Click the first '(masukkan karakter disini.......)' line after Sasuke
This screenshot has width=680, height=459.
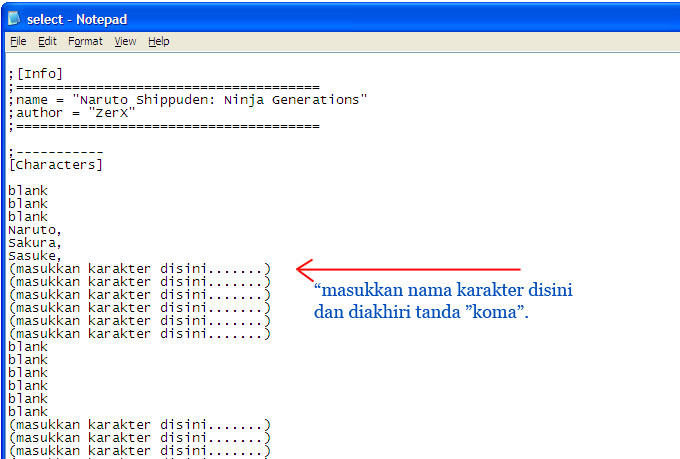[x=140, y=269]
